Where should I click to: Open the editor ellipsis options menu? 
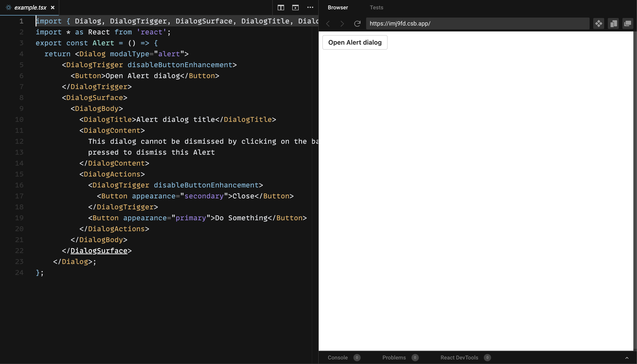point(310,8)
